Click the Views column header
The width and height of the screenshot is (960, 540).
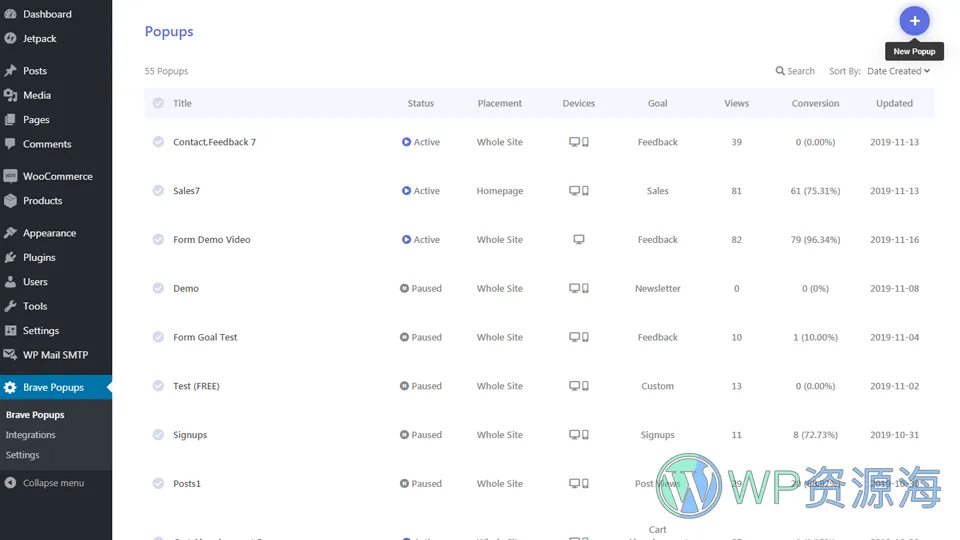[x=736, y=103]
